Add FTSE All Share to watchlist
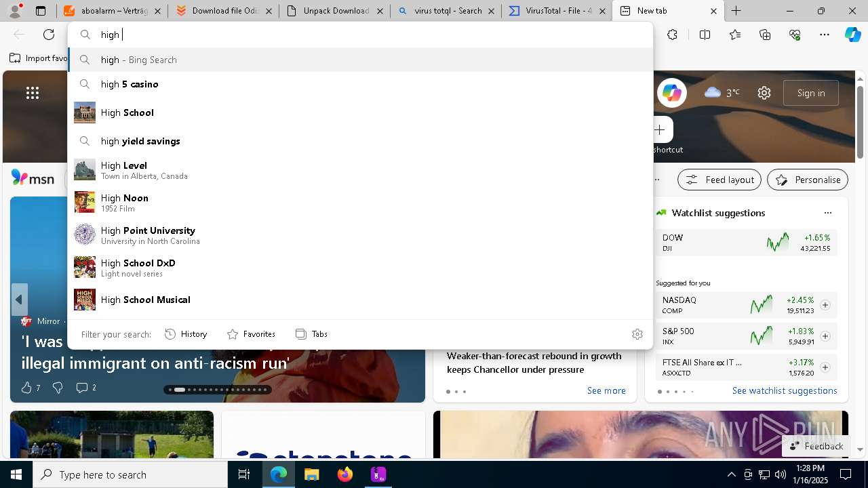Screen dimensions: 868x488 (x=825, y=367)
